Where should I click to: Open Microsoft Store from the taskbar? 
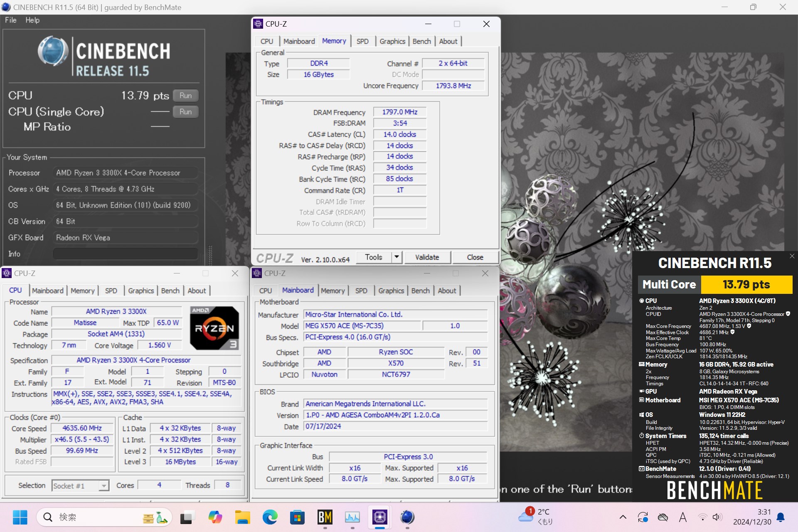(x=297, y=517)
